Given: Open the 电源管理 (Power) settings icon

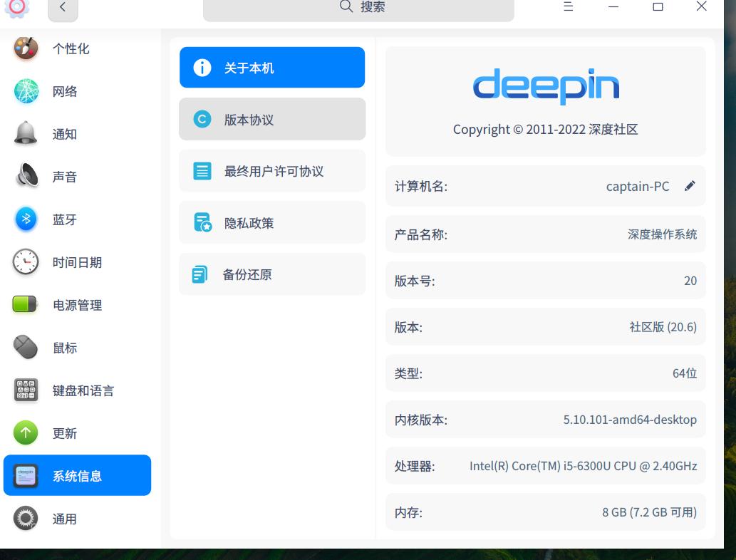Looking at the screenshot, I should [x=26, y=305].
